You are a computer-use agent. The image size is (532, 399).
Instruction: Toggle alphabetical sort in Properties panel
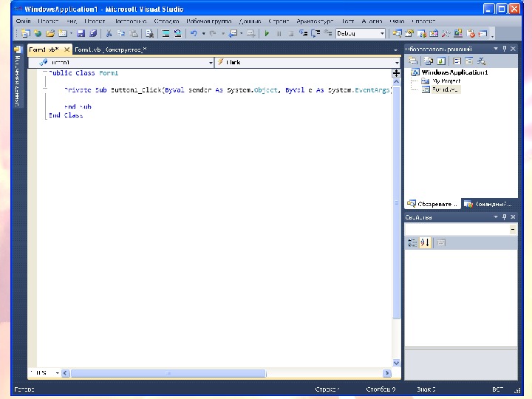(x=425, y=242)
